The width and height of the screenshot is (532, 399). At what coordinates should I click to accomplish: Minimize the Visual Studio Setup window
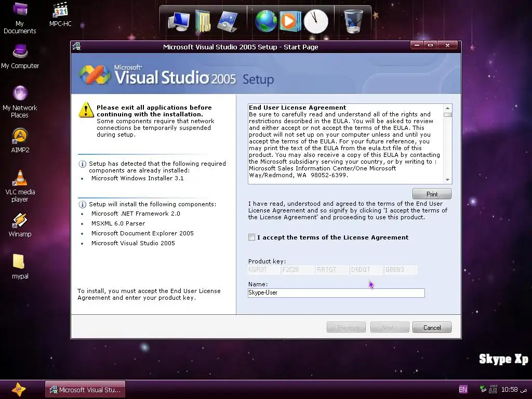pyautogui.click(x=417, y=45)
